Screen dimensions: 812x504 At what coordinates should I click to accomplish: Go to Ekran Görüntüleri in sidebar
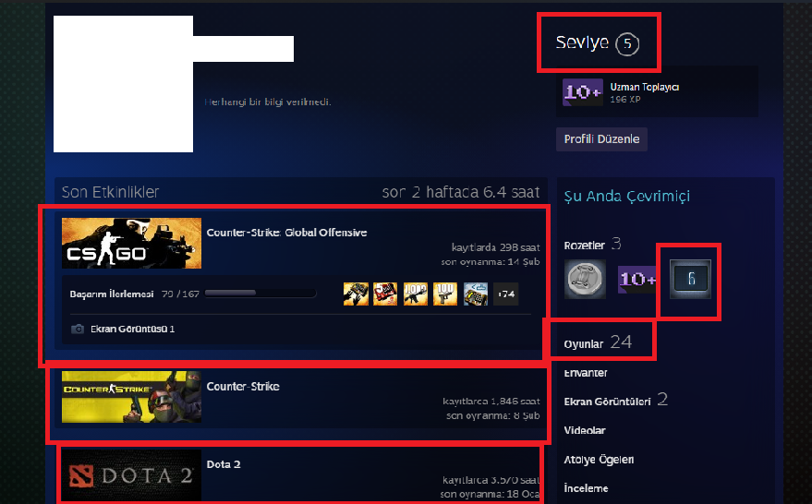tap(607, 402)
